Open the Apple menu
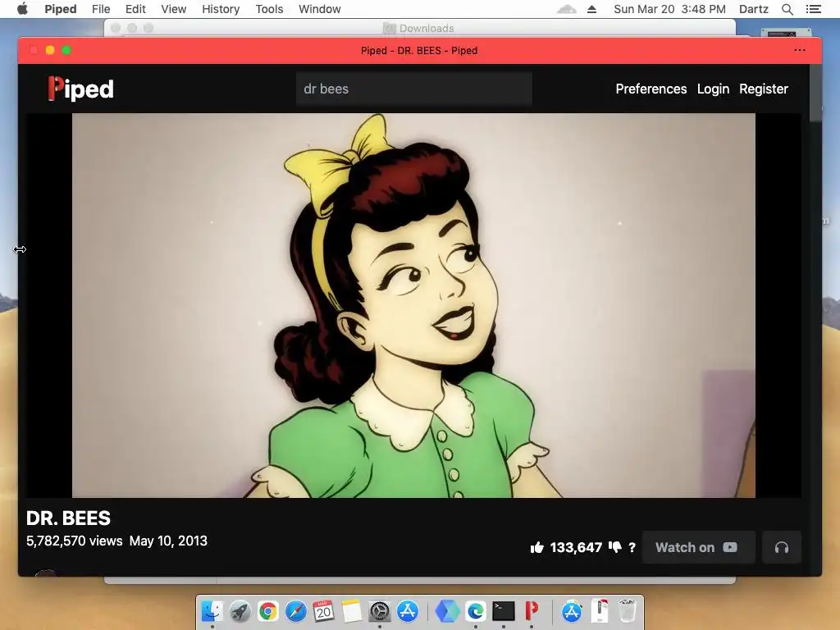Viewport: 840px width, 630px height. [x=22, y=9]
